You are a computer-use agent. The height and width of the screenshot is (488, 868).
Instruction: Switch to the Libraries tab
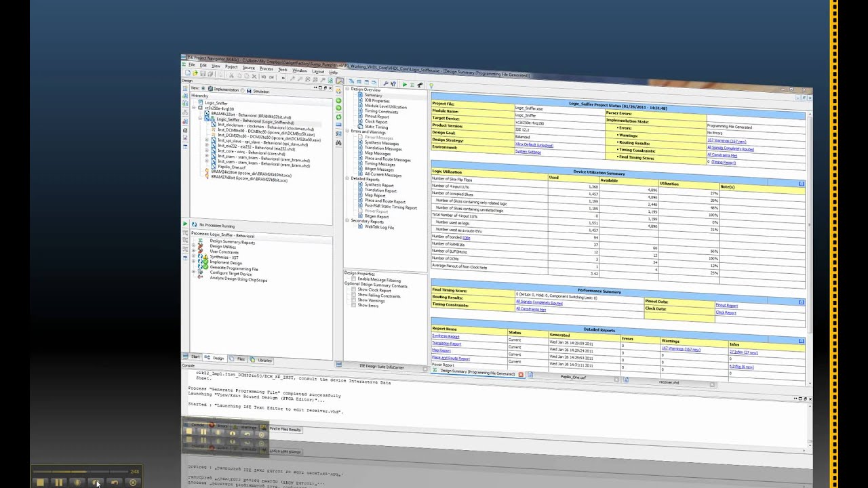click(260, 360)
